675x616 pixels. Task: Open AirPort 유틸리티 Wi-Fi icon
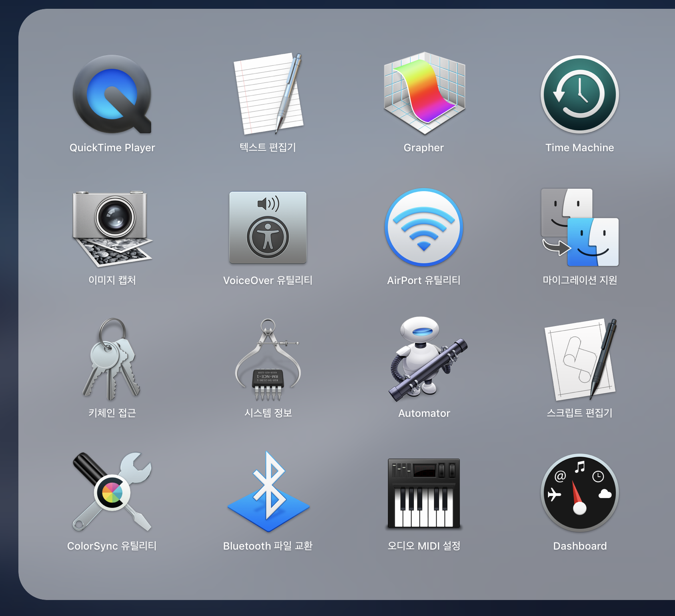pyautogui.click(x=424, y=227)
